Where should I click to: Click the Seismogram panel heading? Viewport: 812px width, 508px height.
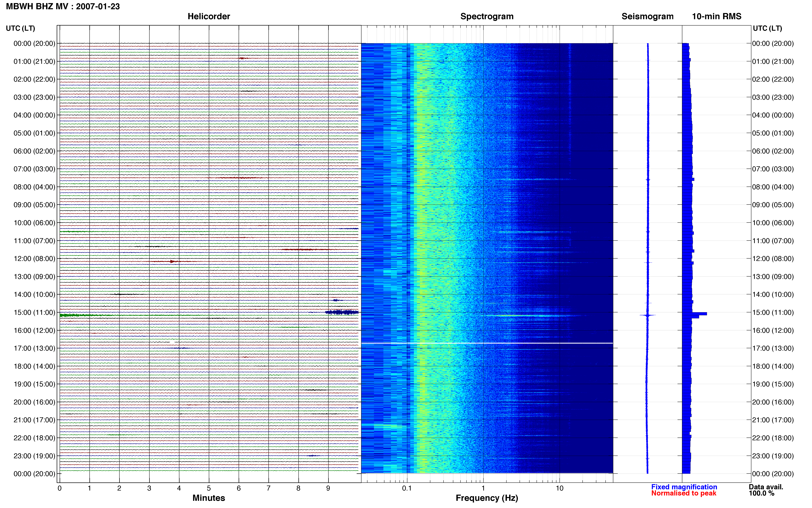tap(647, 16)
